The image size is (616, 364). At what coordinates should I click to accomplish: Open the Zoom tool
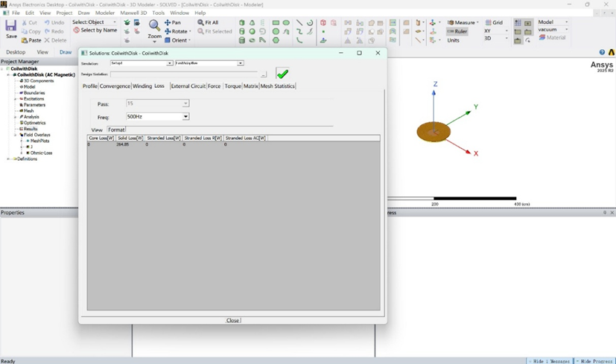[154, 31]
